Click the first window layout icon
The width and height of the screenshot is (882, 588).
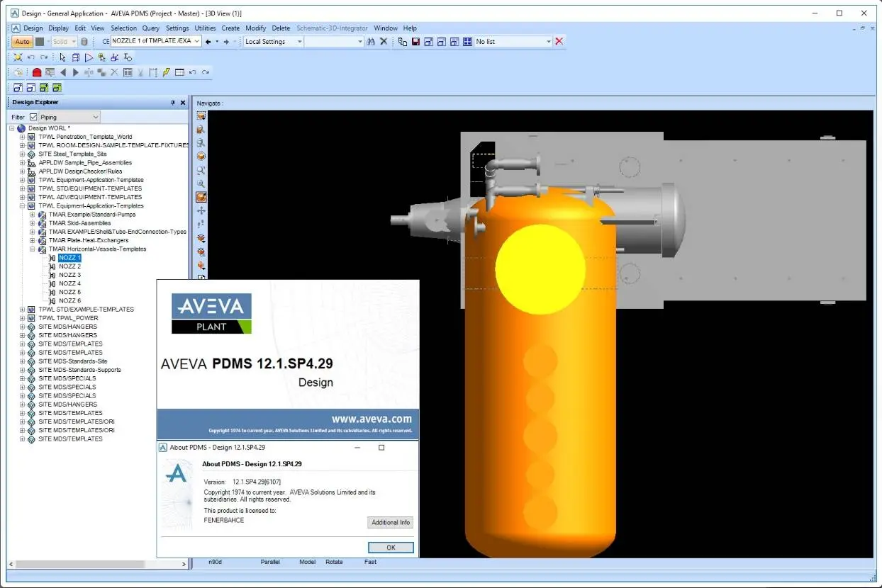tap(18, 88)
